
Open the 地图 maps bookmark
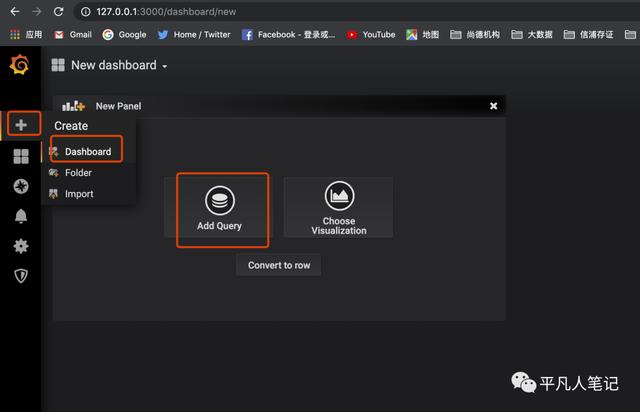422,35
